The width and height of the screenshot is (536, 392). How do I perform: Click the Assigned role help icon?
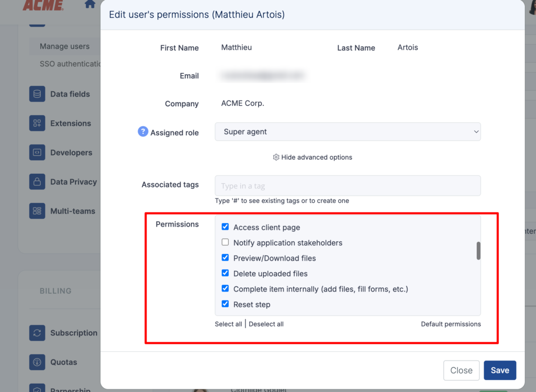(143, 132)
